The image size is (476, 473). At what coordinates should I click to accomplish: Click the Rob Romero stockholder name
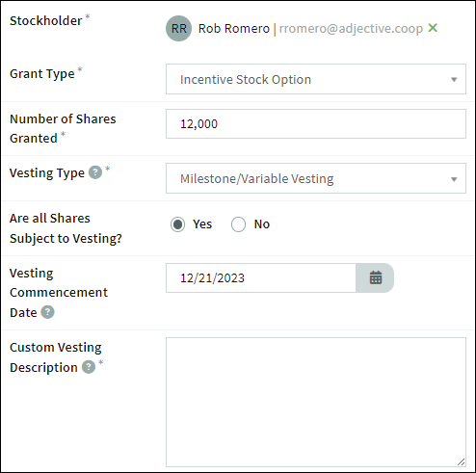(x=234, y=29)
